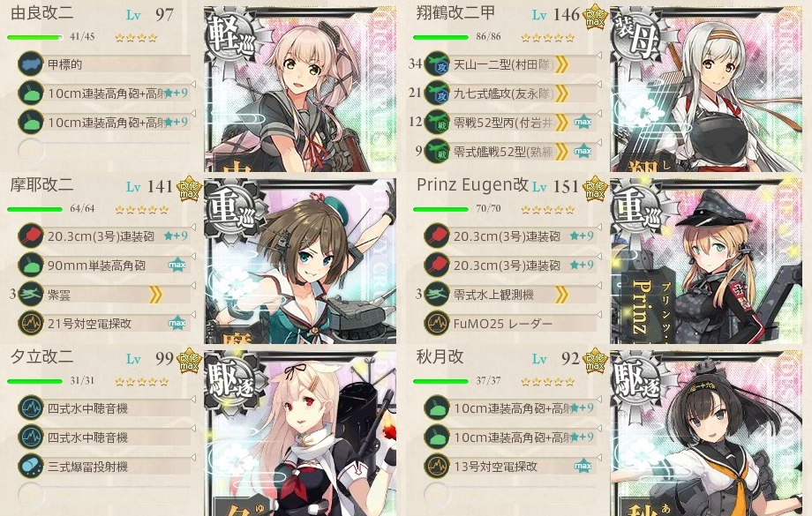This screenshot has height=516, width=812.
Task: Click the 13号対空電探改 radar icon
Action: click(437, 467)
